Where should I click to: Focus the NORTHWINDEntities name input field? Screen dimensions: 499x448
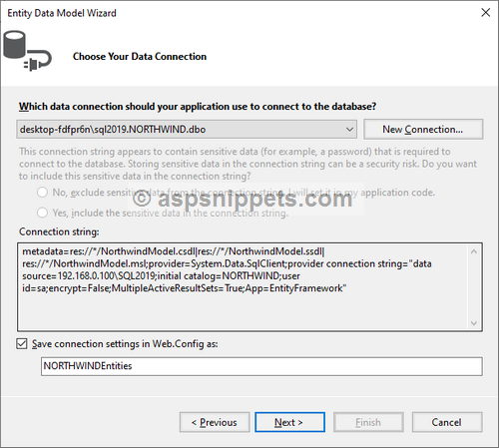(261, 366)
